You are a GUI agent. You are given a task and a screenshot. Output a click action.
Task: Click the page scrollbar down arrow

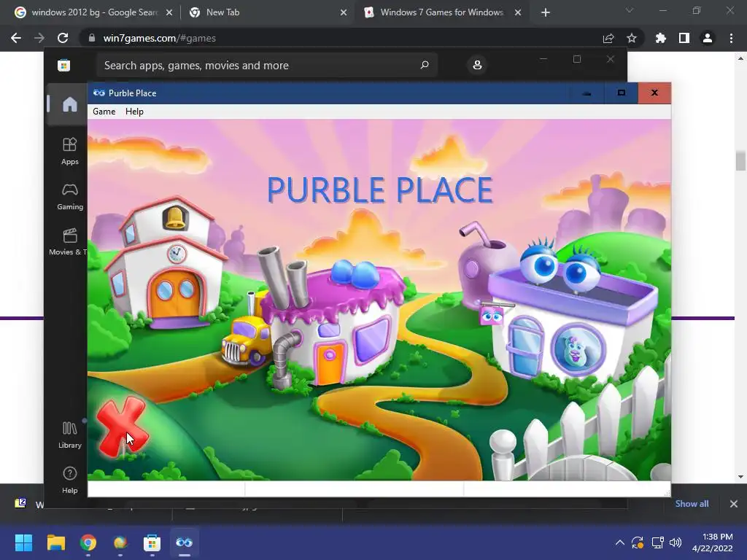click(x=740, y=477)
